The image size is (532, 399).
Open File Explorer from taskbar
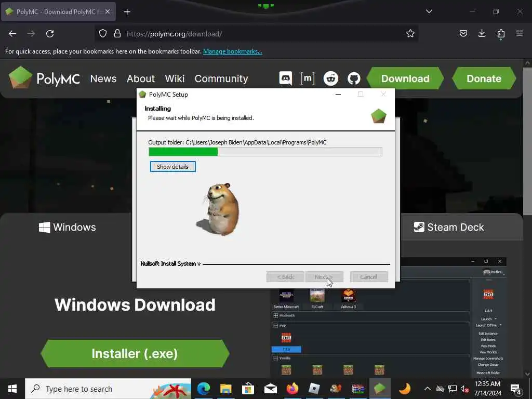pyautogui.click(x=225, y=389)
